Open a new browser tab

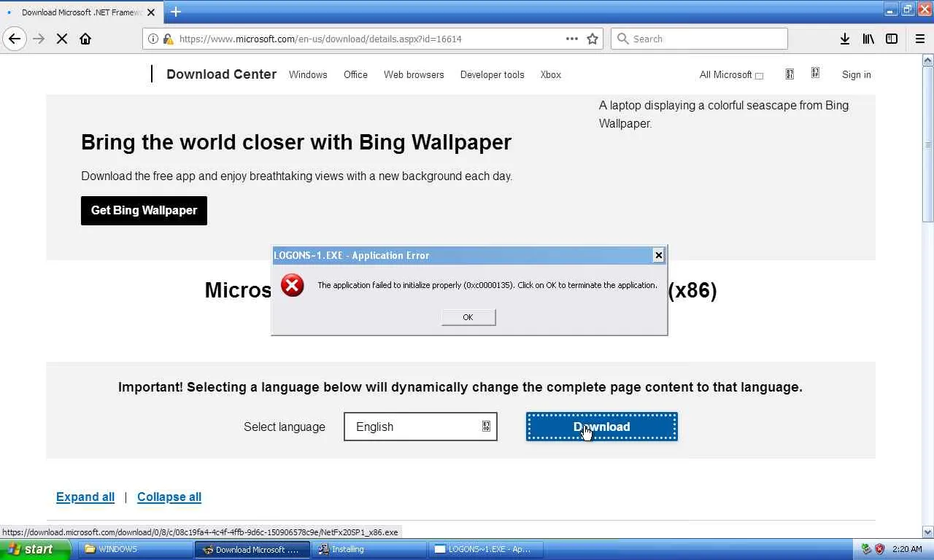pyautogui.click(x=176, y=12)
